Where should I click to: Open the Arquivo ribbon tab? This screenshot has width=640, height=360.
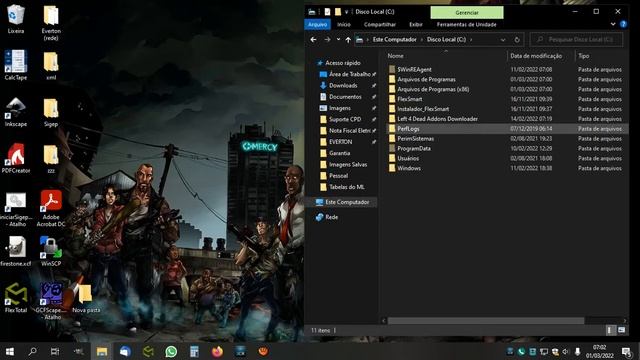point(317,24)
